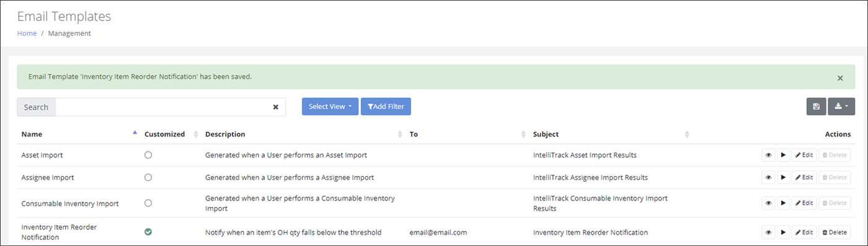This screenshot has height=246, width=868.
Task: Sort table by To column
Action: pyautogui.click(x=467, y=134)
